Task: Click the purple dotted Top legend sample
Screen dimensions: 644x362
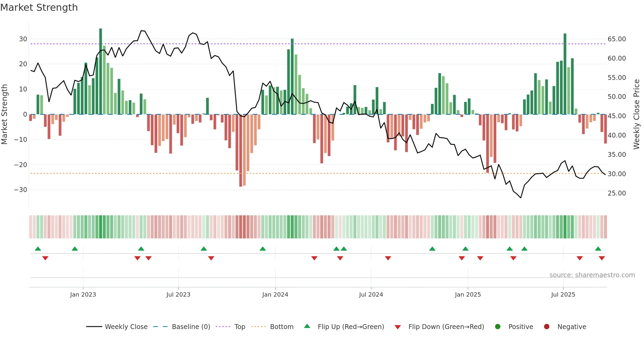Action: (223, 327)
